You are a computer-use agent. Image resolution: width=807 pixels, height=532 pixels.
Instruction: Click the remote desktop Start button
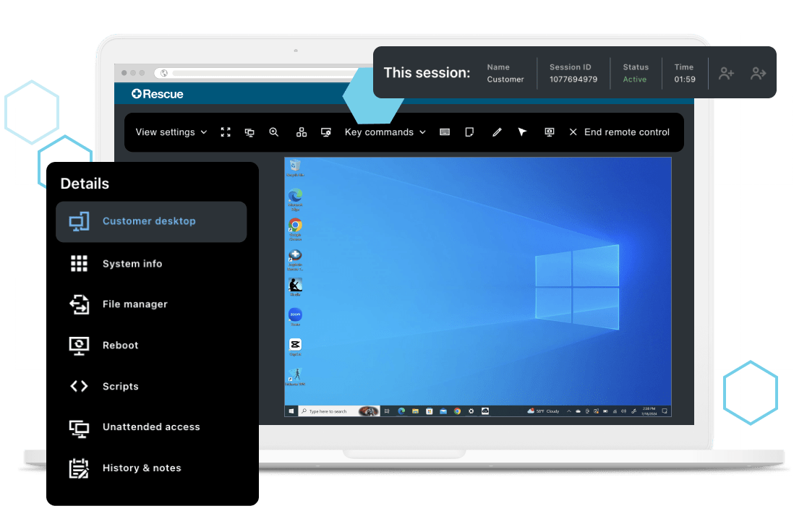click(291, 410)
